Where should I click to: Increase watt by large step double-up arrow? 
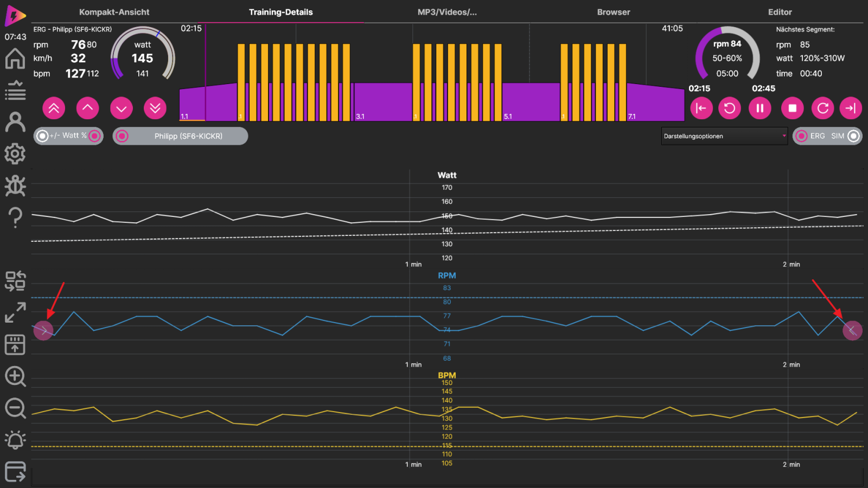click(54, 108)
